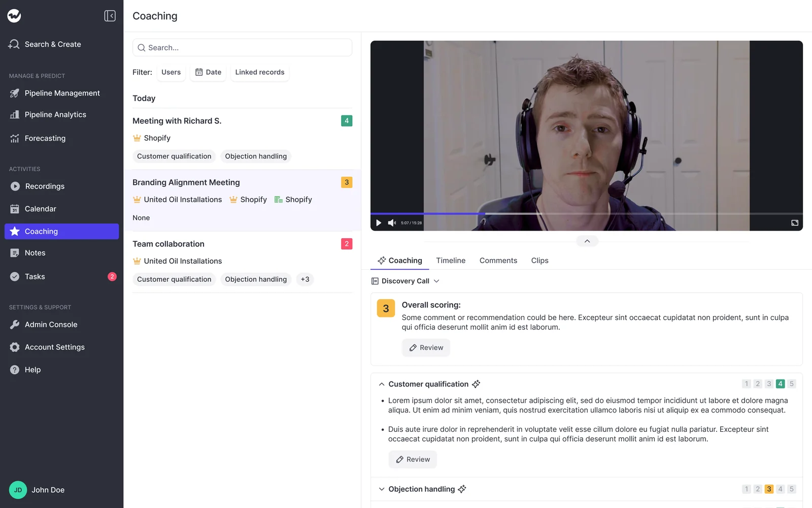
Task: Open Meeting with Richard S. item
Action: [242, 139]
